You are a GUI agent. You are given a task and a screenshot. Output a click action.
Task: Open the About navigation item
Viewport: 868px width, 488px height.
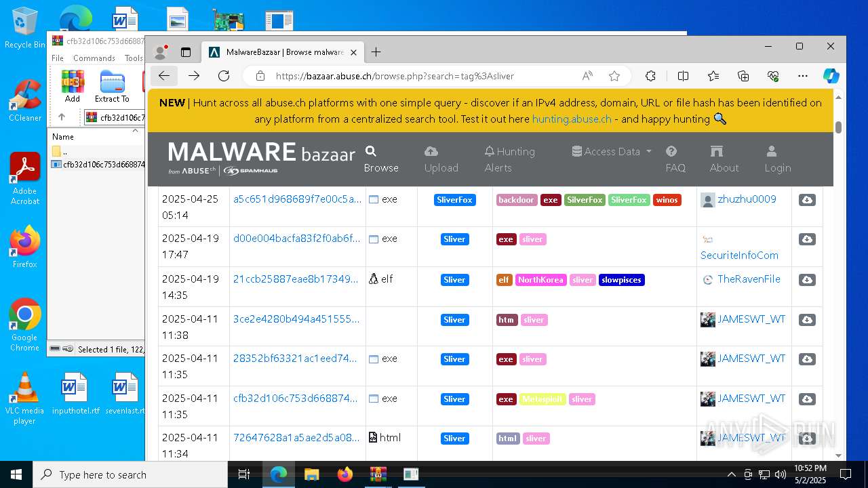coord(724,159)
